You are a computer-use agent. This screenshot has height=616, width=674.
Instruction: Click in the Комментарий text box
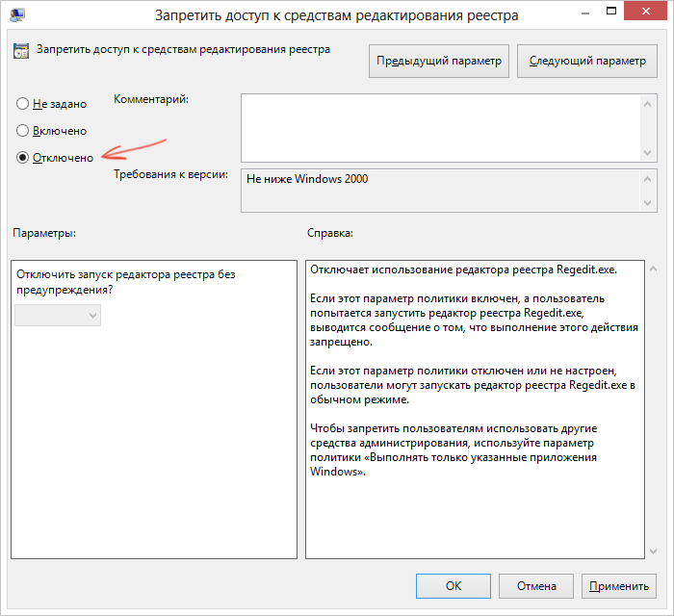[x=441, y=128]
